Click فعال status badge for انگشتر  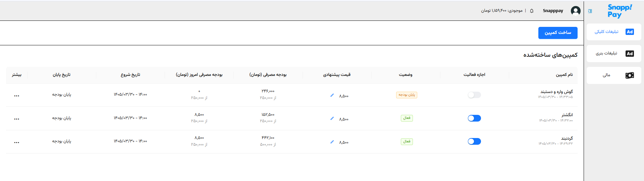407,118
